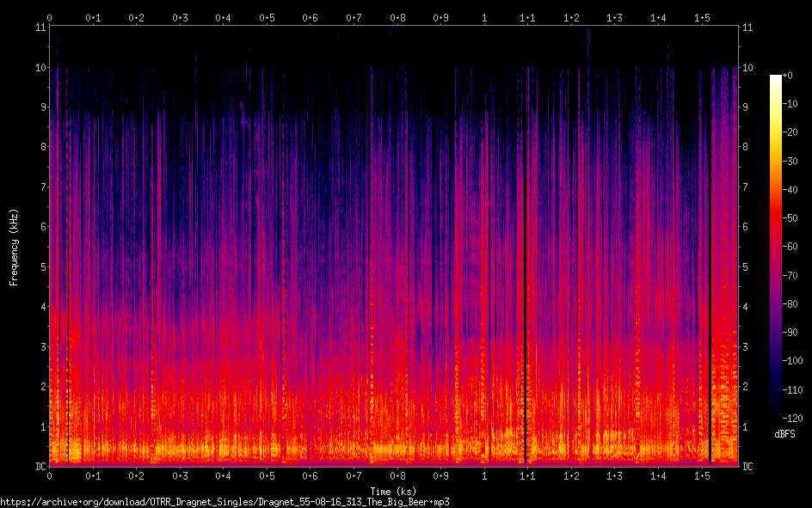Image resolution: width=812 pixels, height=508 pixels.
Task: Click the 0.8 tick on the top time axis
Action: coord(397,17)
